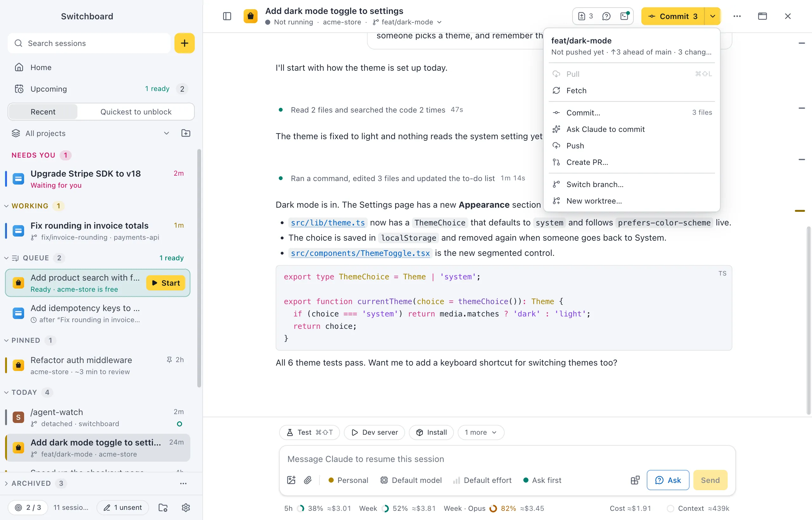Image resolution: width=812 pixels, height=520 pixels.
Task: Select the Recent tab
Action: pos(43,112)
